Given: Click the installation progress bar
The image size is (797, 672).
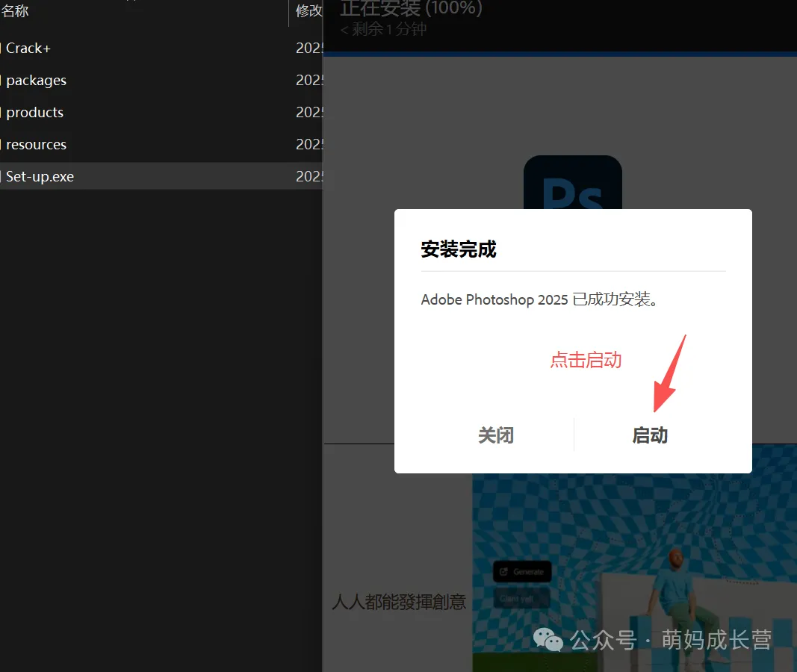Looking at the screenshot, I should [x=560, y=54].
